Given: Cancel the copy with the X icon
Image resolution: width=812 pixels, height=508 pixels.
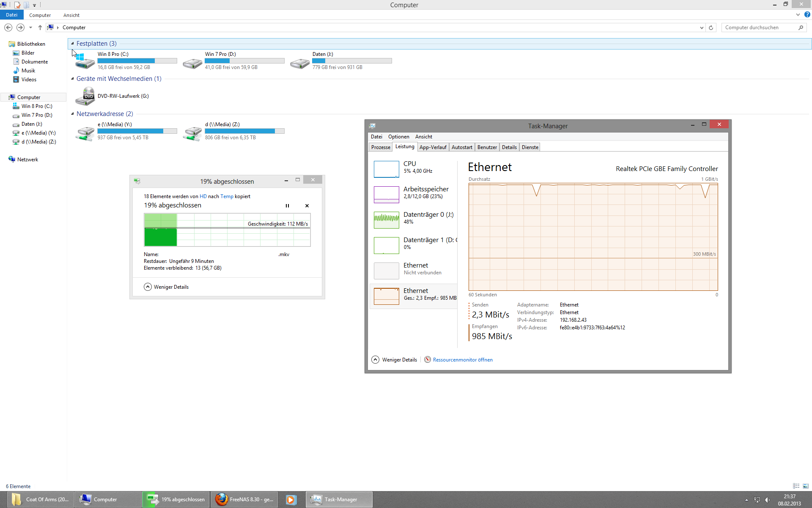Looking at the screenshot, I should pos(307,206).
